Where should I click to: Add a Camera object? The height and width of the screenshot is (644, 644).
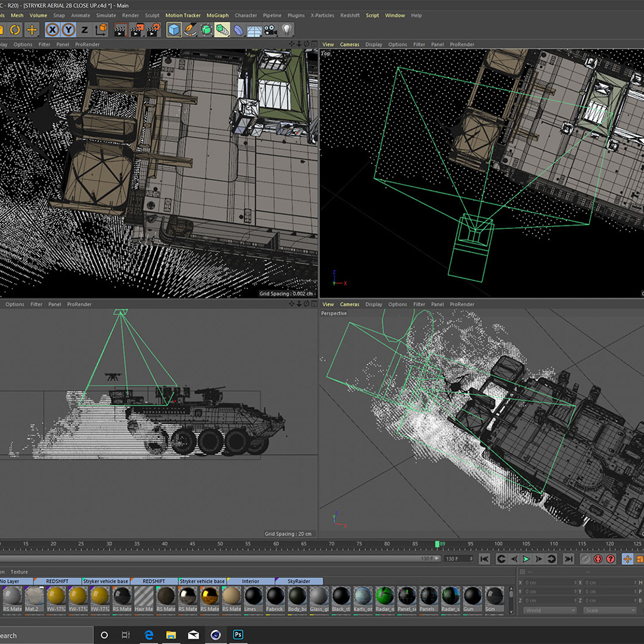270,30
